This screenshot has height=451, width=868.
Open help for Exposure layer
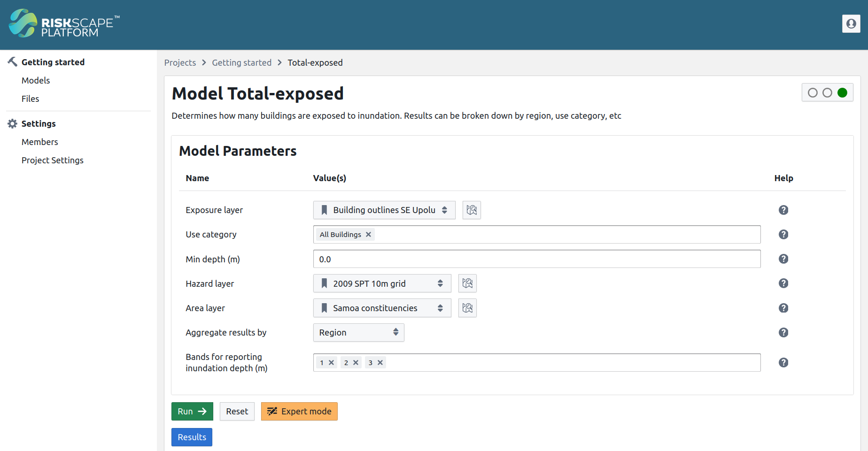pyautogui.click(x=783, y=210)
